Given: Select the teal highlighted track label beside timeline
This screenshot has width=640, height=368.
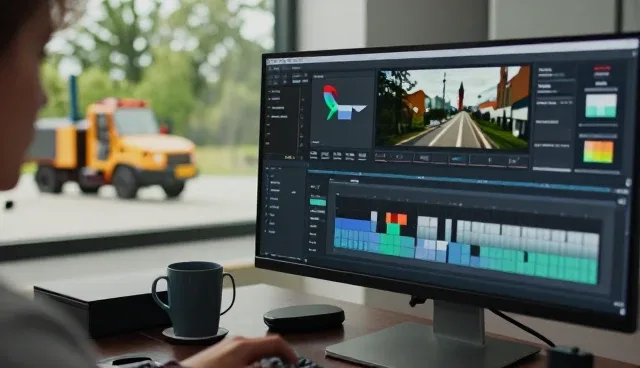Looking at the screenshot, I should [318, 202].
